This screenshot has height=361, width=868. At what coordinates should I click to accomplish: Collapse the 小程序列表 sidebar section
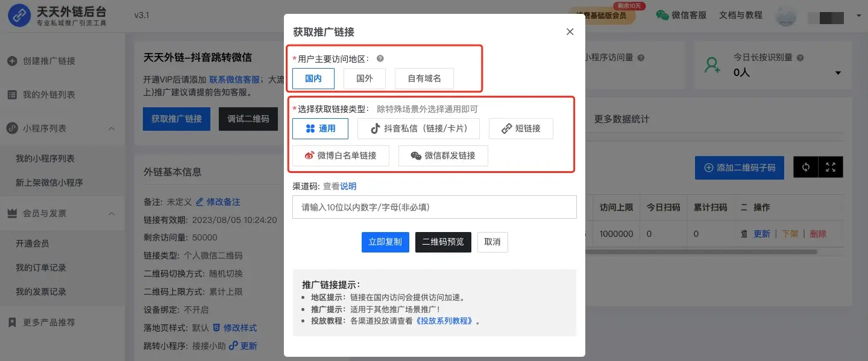[x=112, y=128]
